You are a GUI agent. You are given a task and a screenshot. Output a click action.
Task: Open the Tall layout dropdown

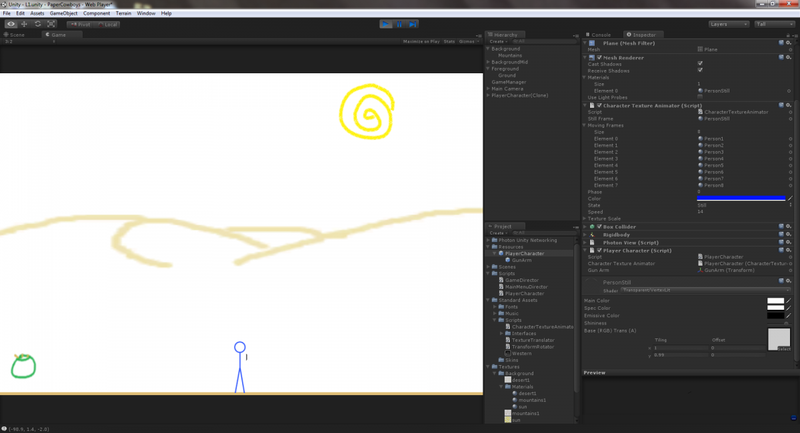tap(774, 24)
